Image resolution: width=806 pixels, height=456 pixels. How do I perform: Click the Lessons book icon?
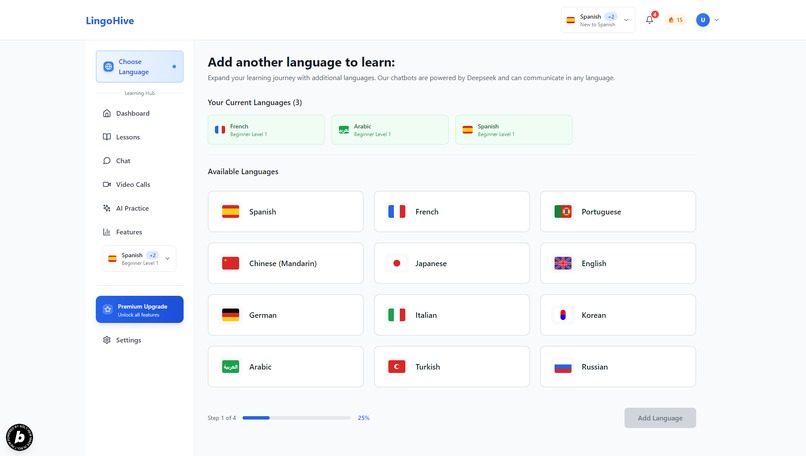click(106, 137)
